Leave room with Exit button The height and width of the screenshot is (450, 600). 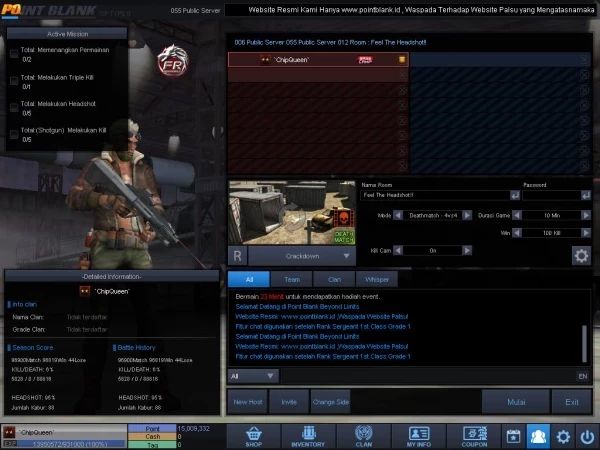click(572, 402)
